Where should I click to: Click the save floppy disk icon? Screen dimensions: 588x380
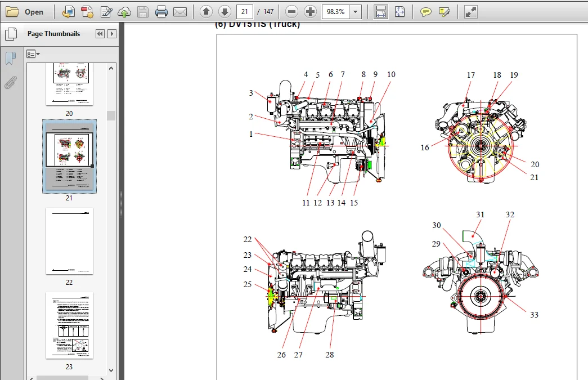click(x=143, y=12)
